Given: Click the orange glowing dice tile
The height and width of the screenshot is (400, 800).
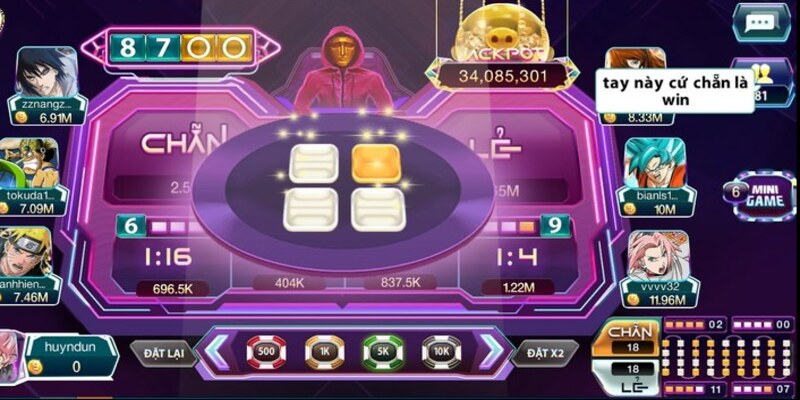Looking at the screenshot, I should pos(376,163).
